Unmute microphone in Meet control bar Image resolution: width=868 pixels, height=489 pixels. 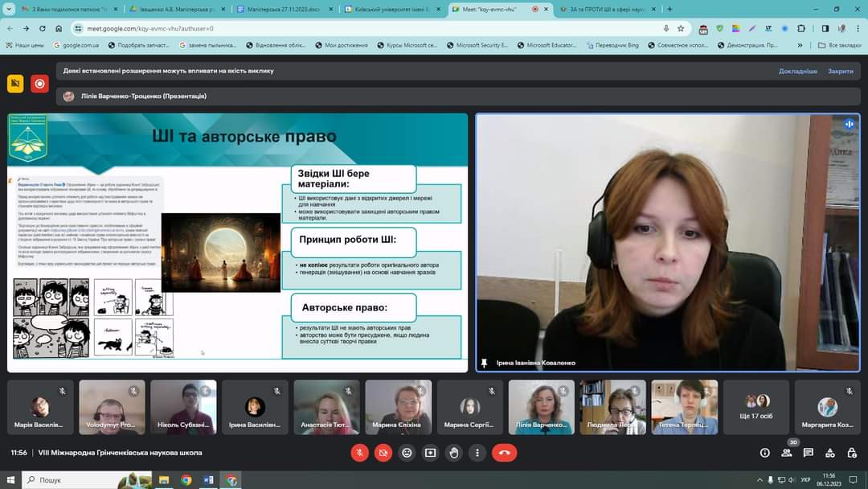pyautogui.click(x=359, y=453)
